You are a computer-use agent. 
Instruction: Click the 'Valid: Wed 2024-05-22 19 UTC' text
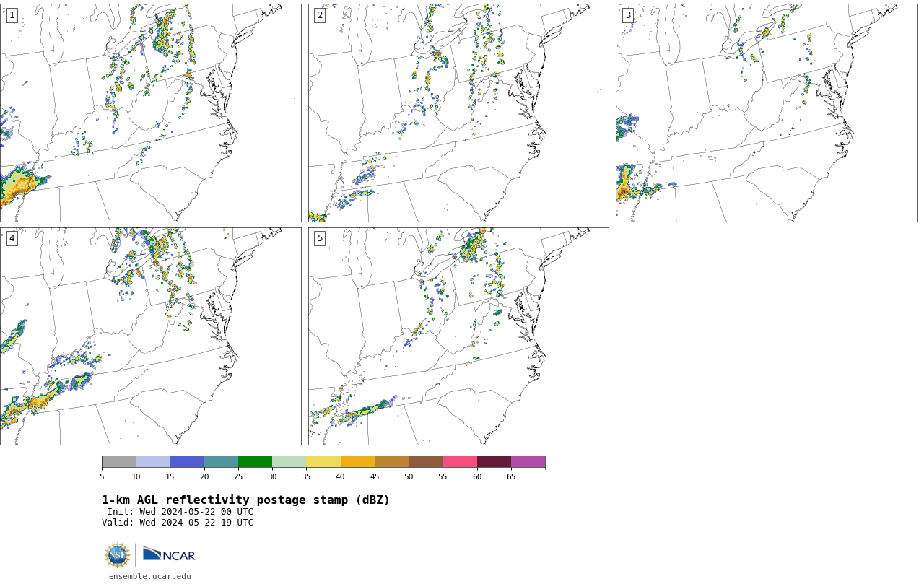(x=178, y=523)
